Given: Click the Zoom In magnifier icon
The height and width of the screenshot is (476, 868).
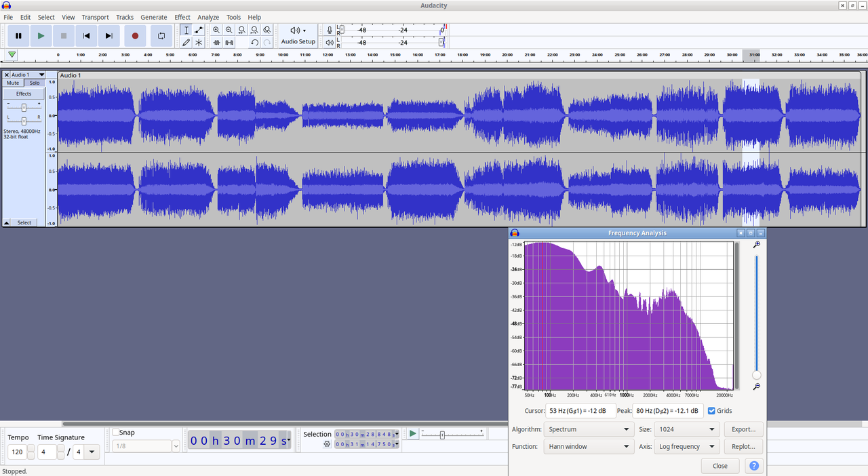Looking at the screenshot, I should [216, 30].
